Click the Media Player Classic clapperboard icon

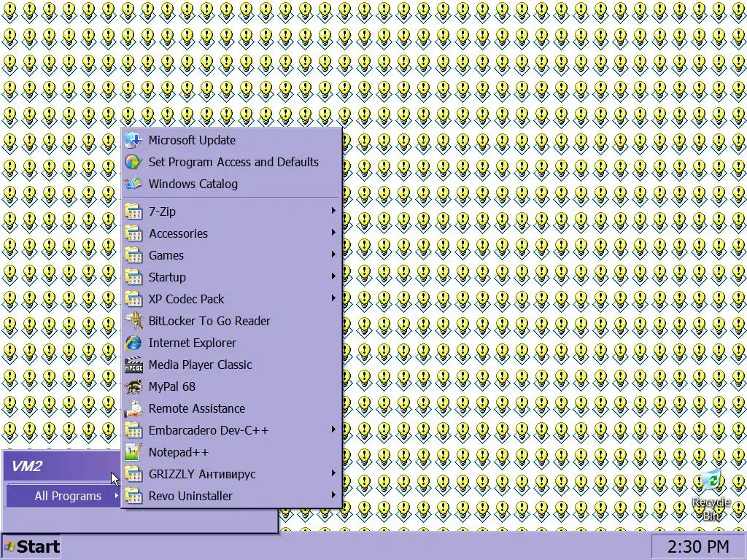point(133,365)
